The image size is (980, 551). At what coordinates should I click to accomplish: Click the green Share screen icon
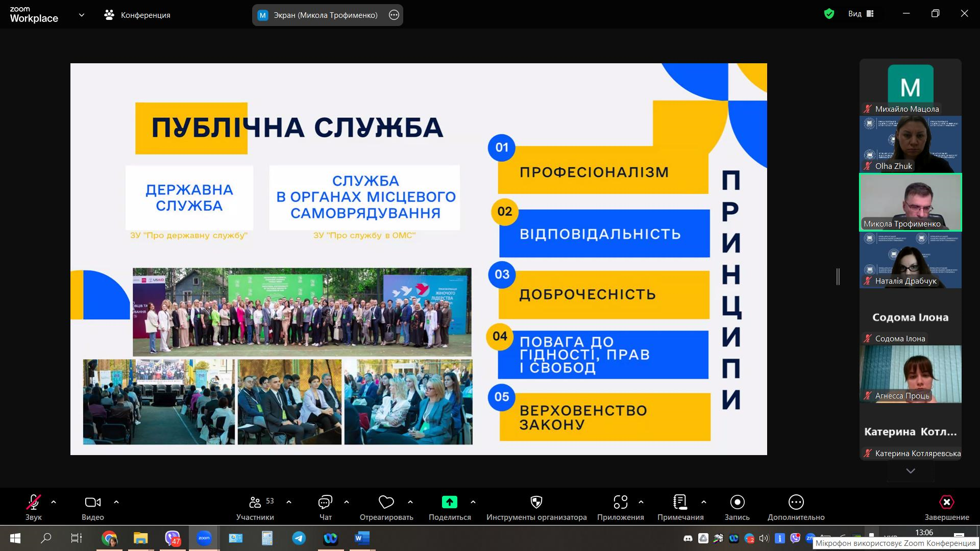(x=449, y=503)
